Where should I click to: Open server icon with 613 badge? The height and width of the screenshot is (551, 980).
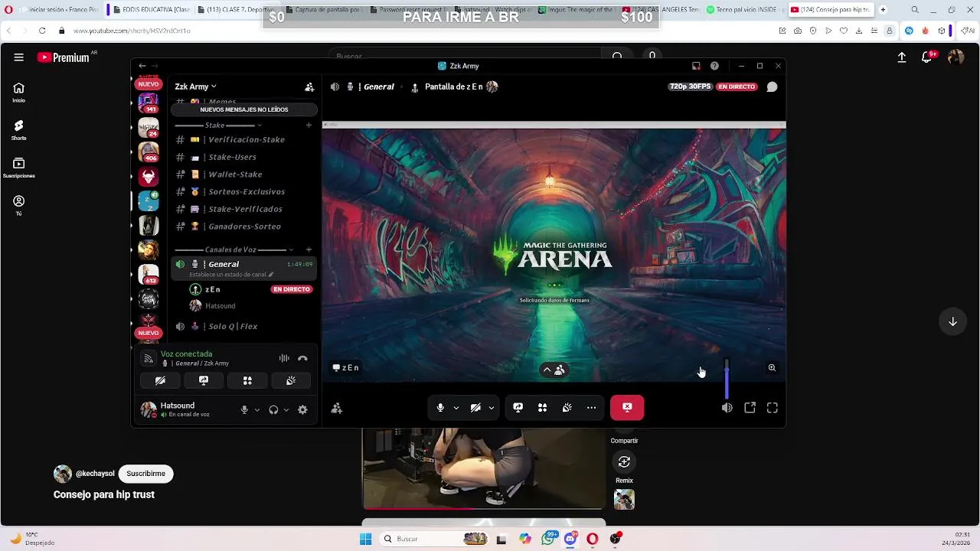point(149,274)
